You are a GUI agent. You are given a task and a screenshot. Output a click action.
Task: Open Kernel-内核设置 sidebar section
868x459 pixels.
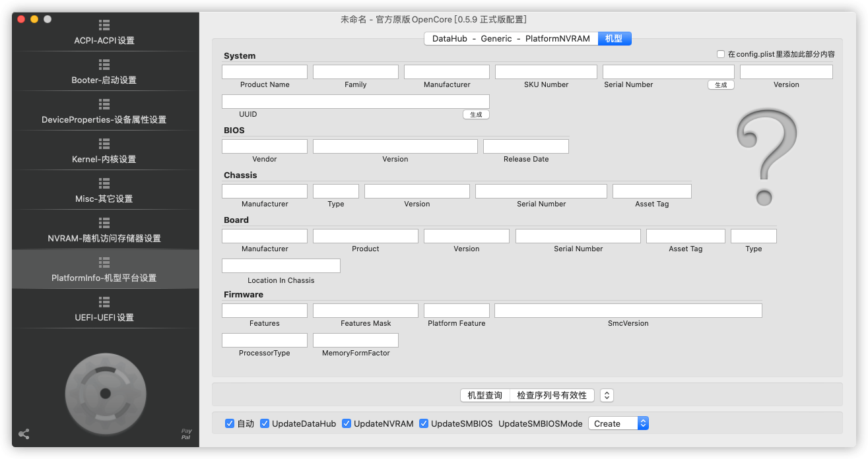coord(105,151)
